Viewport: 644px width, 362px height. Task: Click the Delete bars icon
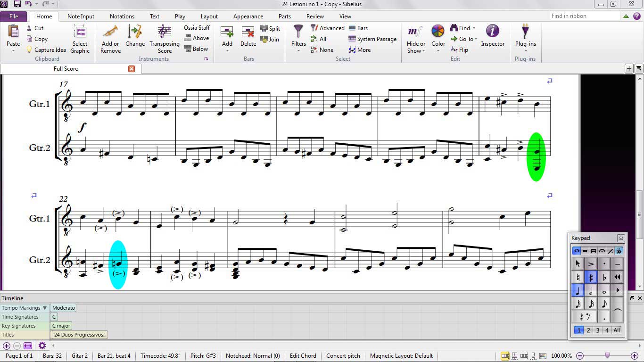[248, 32]
